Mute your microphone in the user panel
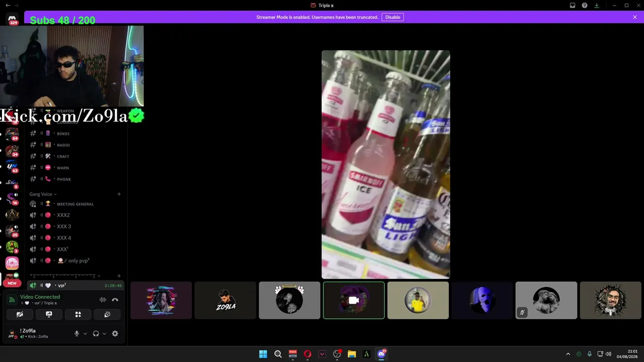This screenshot has height=362, width=644. click(x=77, y=333)
